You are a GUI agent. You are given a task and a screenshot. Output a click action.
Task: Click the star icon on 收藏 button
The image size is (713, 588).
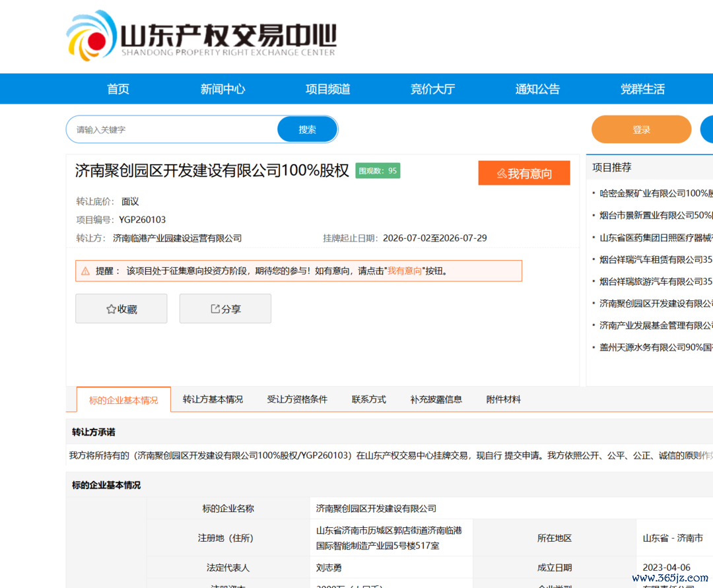(x=111, y=309)
